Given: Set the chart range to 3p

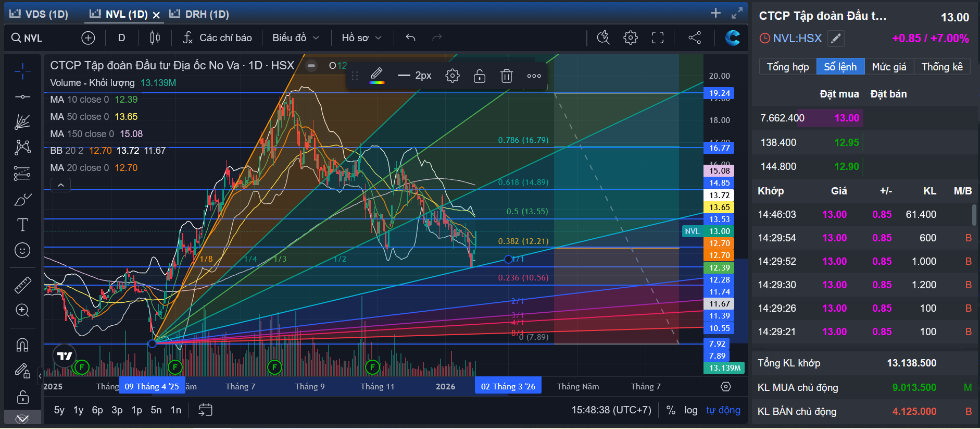Looking at the screenshot, I should 117,410.
